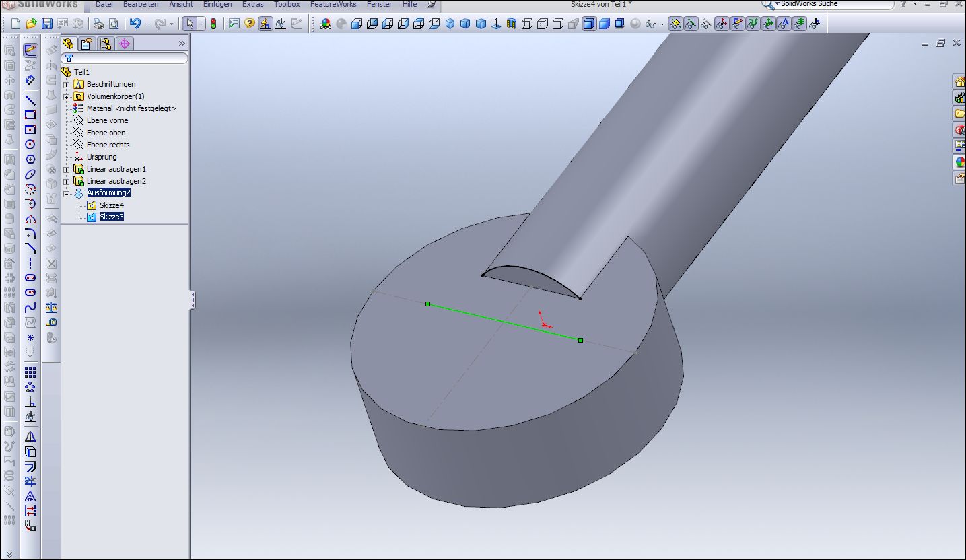This screenshot has height=560, width=966.
Task: Select the Smart Dimension tool
Action: [x=30, y=80]
